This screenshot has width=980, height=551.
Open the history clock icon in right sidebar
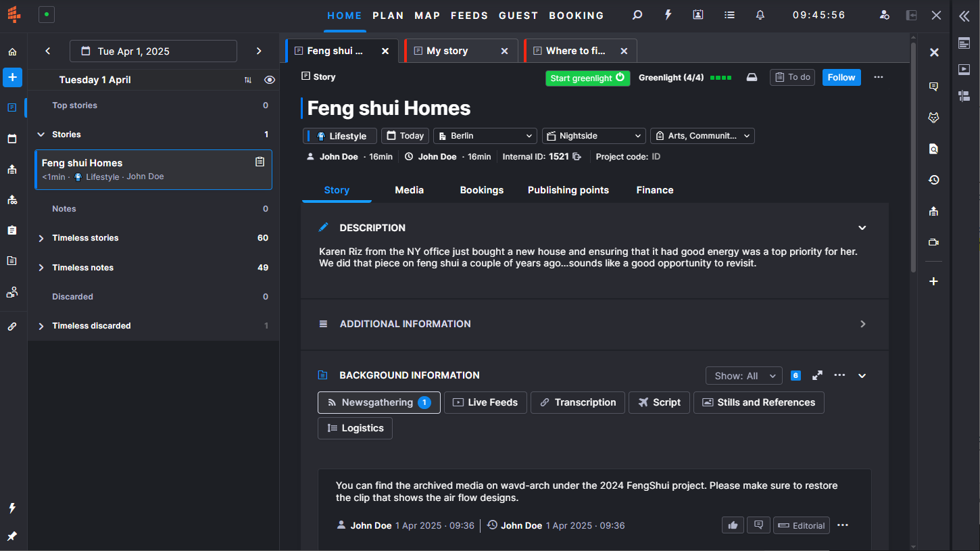tap(933, 180)
